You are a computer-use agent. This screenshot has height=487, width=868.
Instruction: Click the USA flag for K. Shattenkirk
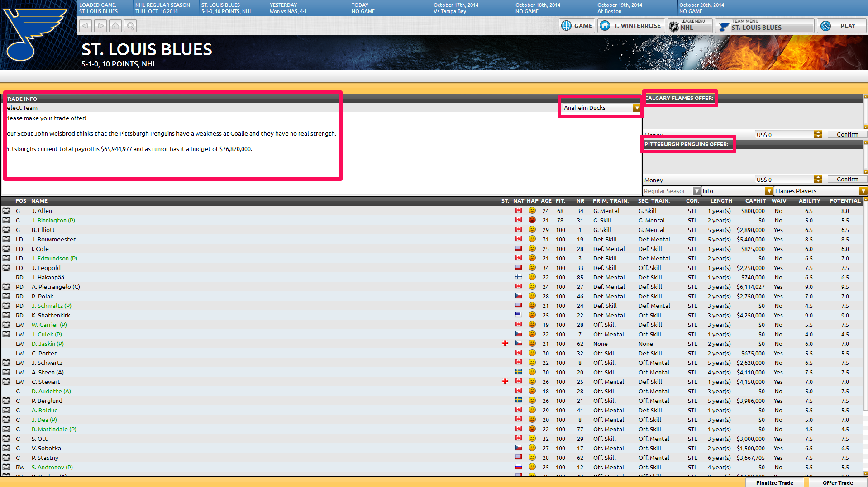coord(519,315)
